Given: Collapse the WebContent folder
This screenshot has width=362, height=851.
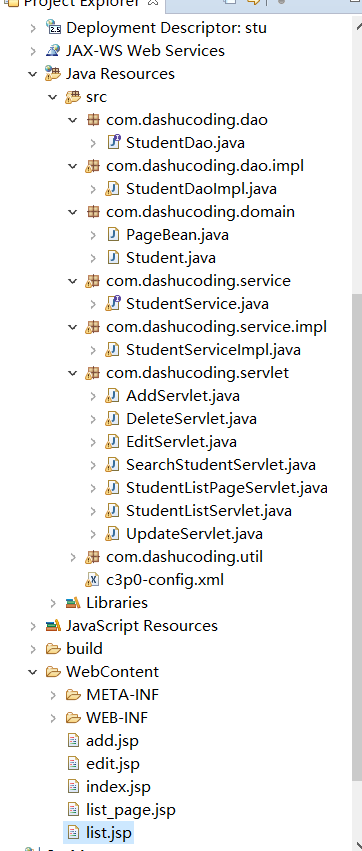Looking at the screenshot, I should tap(33, 671).
